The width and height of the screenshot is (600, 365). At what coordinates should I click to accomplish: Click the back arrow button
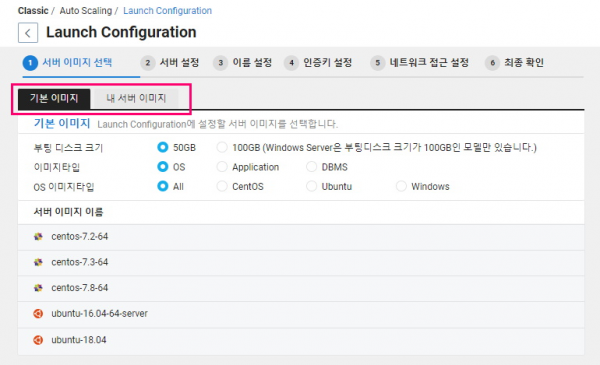pyautogui.click(x=28, y=33)
